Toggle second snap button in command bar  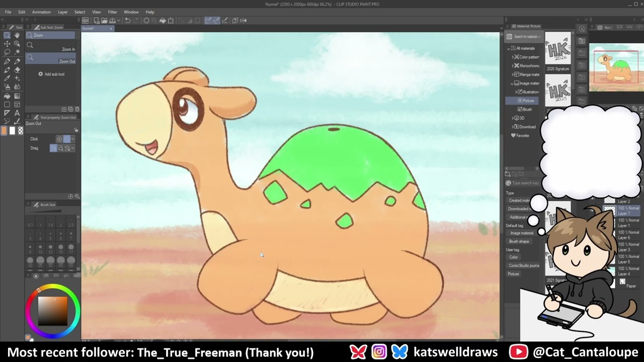coord(216,21)
